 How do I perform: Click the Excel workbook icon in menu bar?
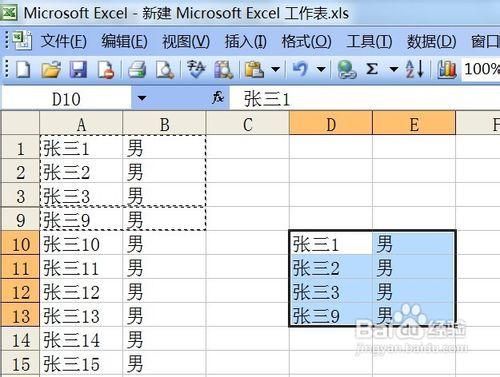22,40
